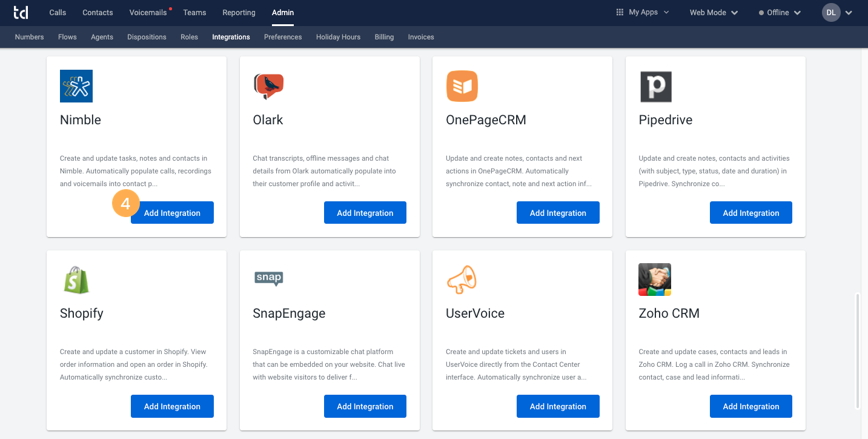This screenshot has height=439, width=868.
Task: Open Holiday Hours tab
Action: 338,37
